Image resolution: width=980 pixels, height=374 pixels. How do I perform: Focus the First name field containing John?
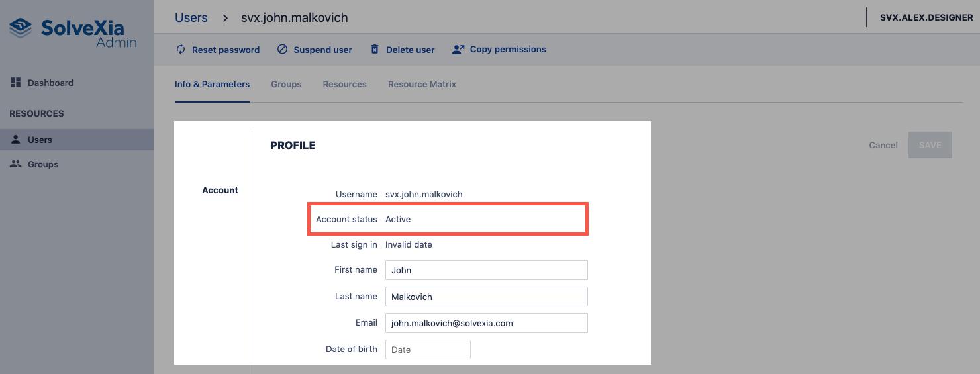tap(486, 270)
